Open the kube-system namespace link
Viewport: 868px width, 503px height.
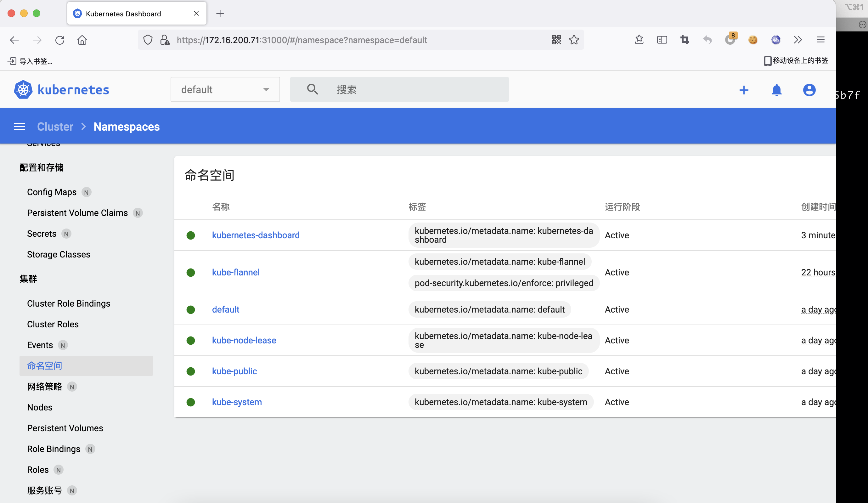[x=237, y=402]
